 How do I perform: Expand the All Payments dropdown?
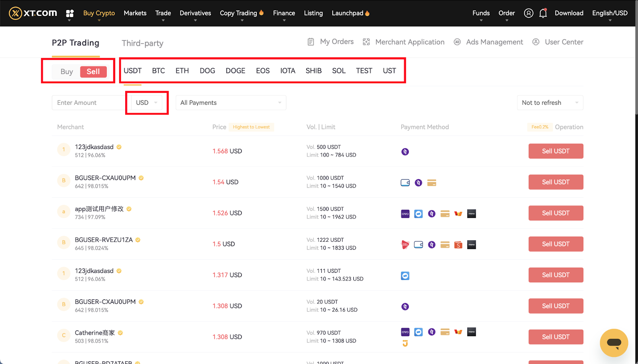230,103
